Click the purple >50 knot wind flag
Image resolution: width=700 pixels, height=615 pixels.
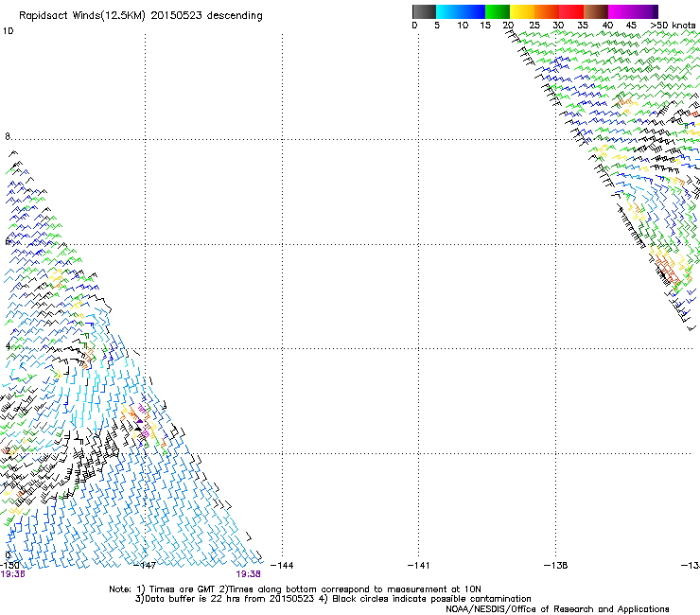(x=140, y=421)
